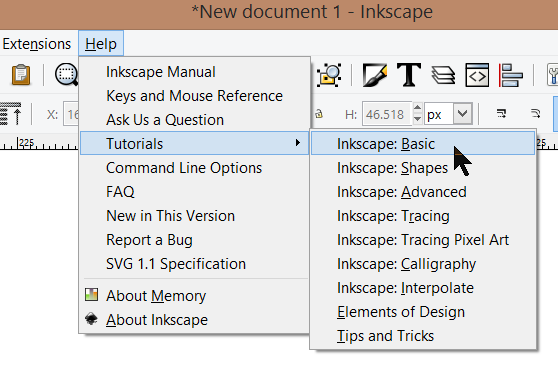Open the Preferences wrench icon

[x=552, y=75]
